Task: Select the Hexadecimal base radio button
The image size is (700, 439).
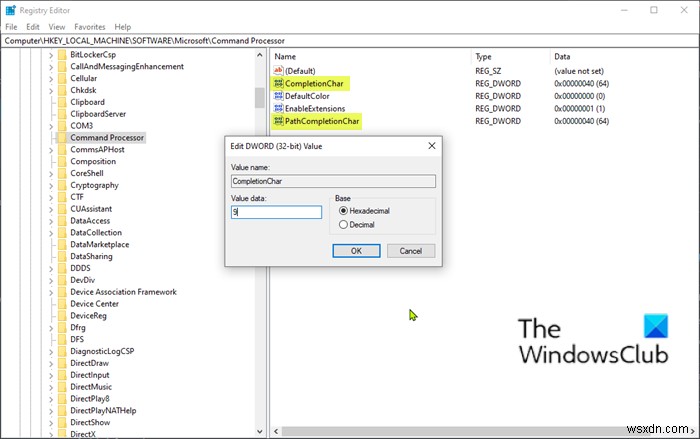Action: (343, 211)
